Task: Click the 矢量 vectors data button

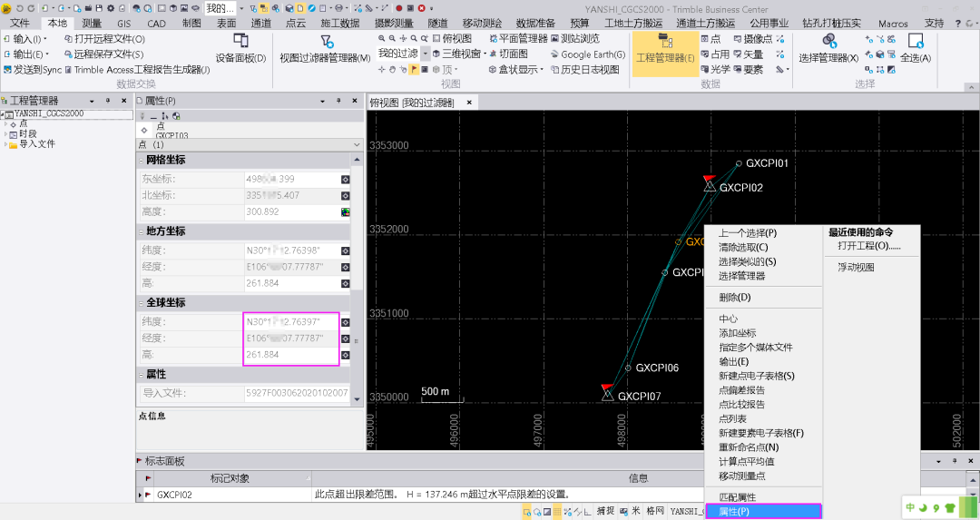Action: click(x=748, y=54)
